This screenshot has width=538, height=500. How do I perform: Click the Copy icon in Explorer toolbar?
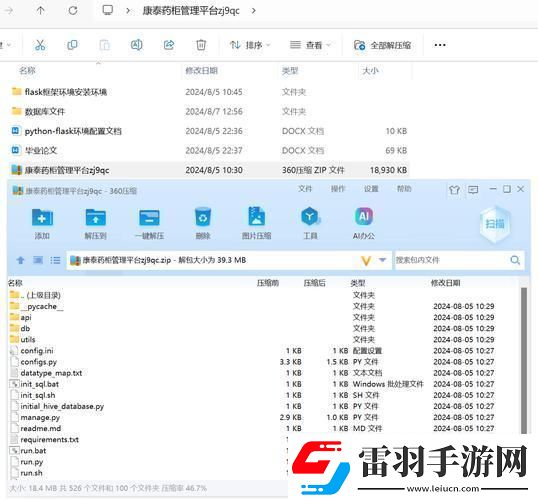[72, 45]
